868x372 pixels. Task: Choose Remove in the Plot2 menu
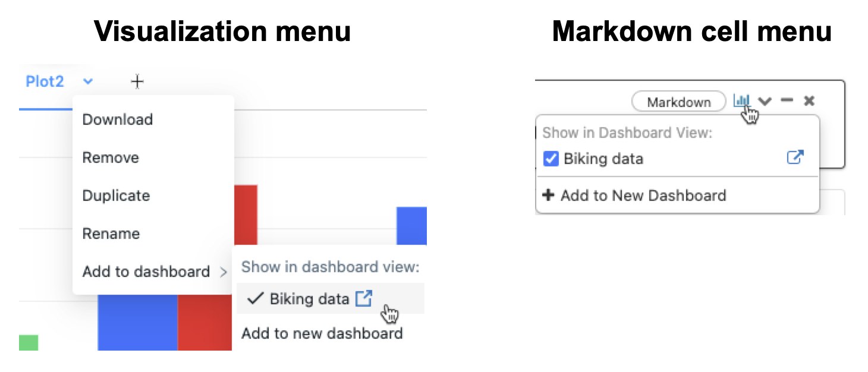point(111,157)
